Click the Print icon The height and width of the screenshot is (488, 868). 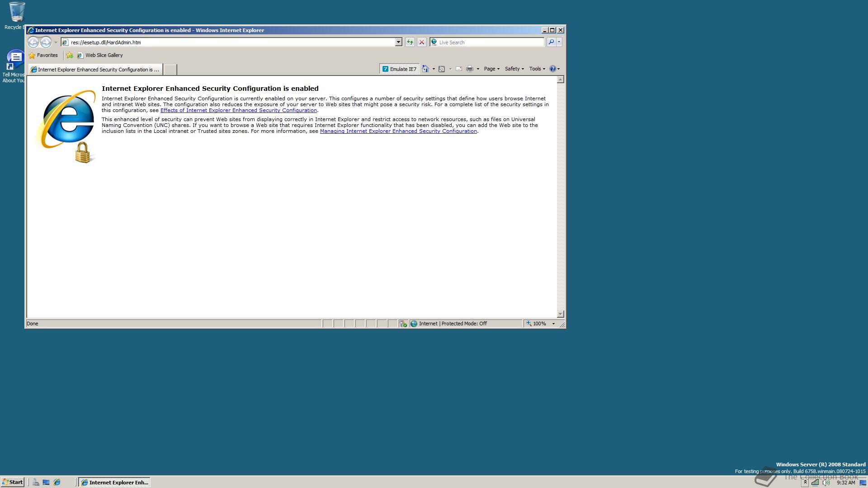click(470, 69)
